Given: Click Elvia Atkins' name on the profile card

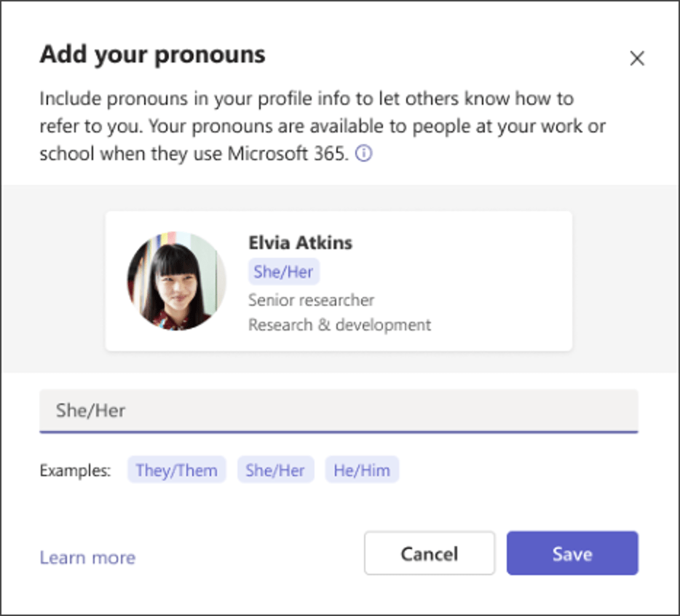Looking at the screenshot, I should [x=300, y=242].
